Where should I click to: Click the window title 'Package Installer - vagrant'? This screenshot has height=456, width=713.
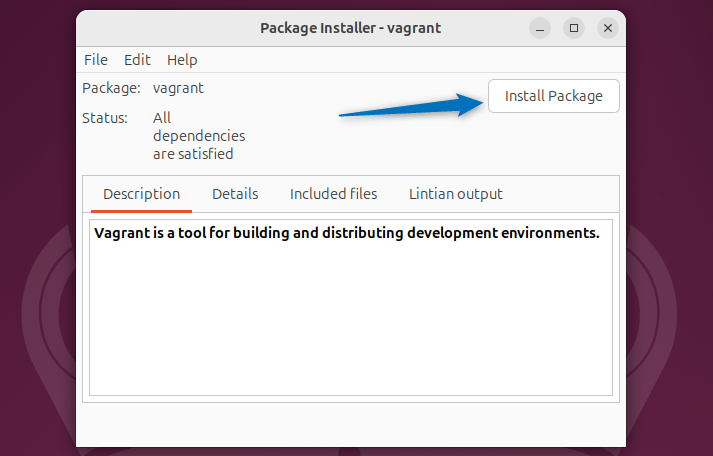[350, 28]
